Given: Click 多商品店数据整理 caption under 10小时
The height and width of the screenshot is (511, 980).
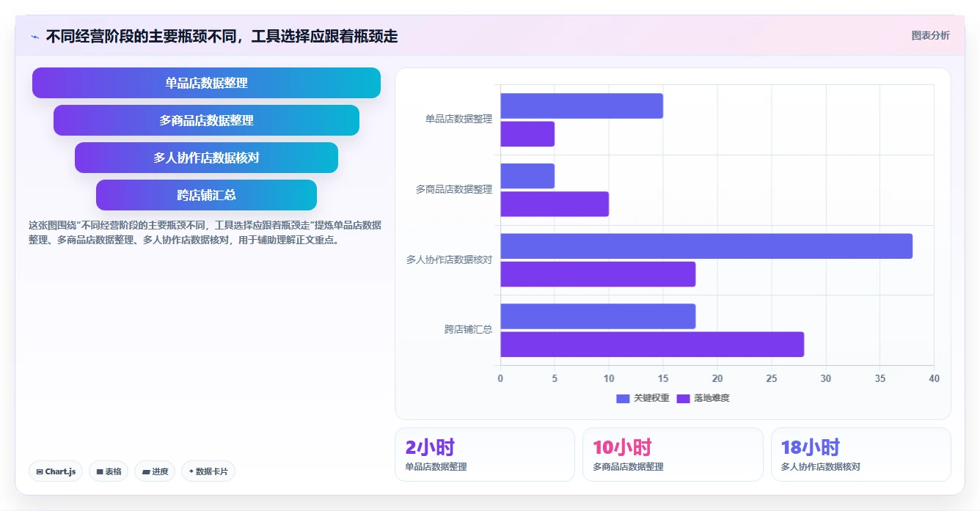Looking at the screenshot, I should coord(629,466).
